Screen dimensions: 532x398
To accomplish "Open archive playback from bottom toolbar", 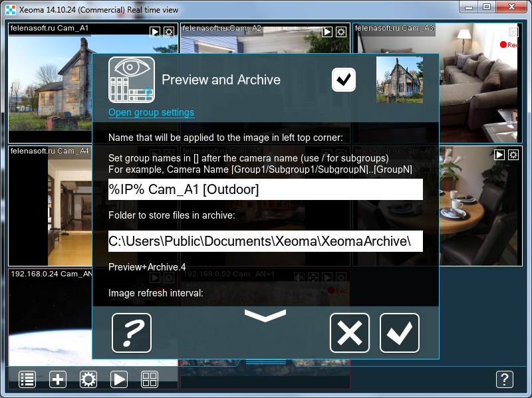I will click(119, 379).
